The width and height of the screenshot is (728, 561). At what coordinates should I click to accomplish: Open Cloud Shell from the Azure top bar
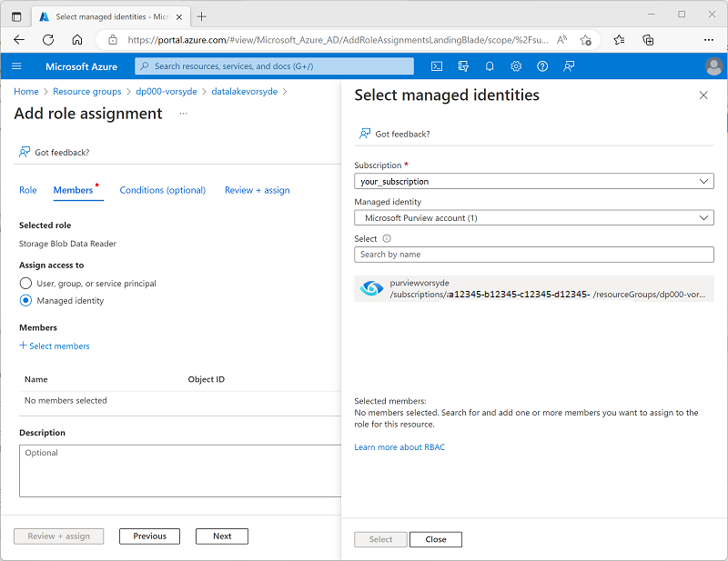point(437,66)
